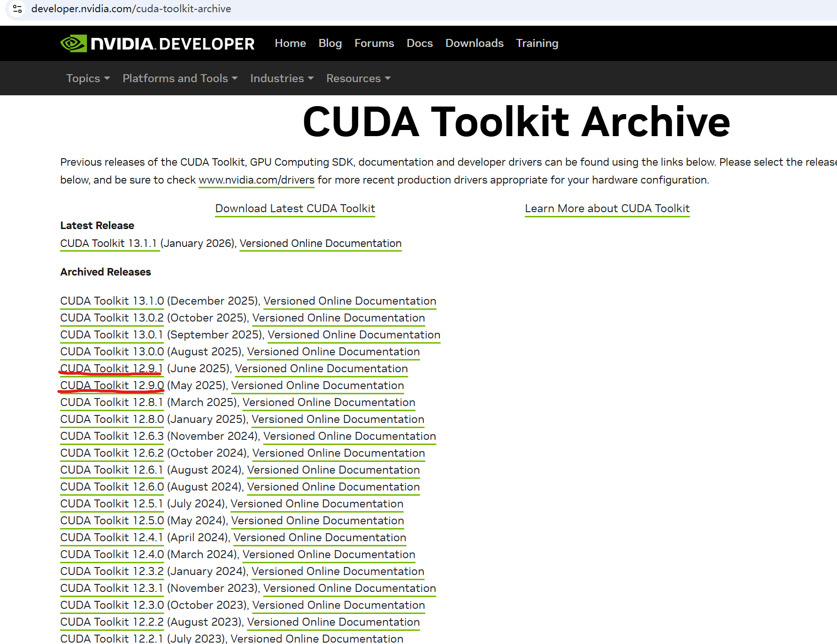Image resolution: width=837 pixels, height=644 pixels.
Task: Open CUDA Toolkit 12.2.2 link
Action: click(112, 622)
